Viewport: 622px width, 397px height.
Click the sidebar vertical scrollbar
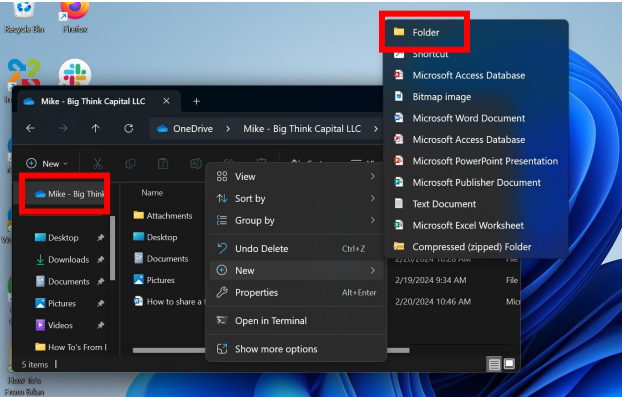(112, 248)
